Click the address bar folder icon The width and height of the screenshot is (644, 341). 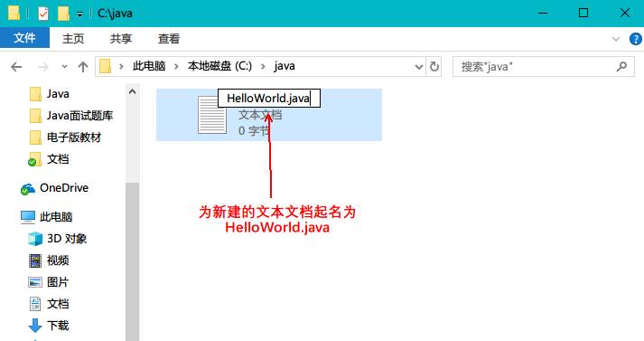pyautogui.click(x=106, y=66)
